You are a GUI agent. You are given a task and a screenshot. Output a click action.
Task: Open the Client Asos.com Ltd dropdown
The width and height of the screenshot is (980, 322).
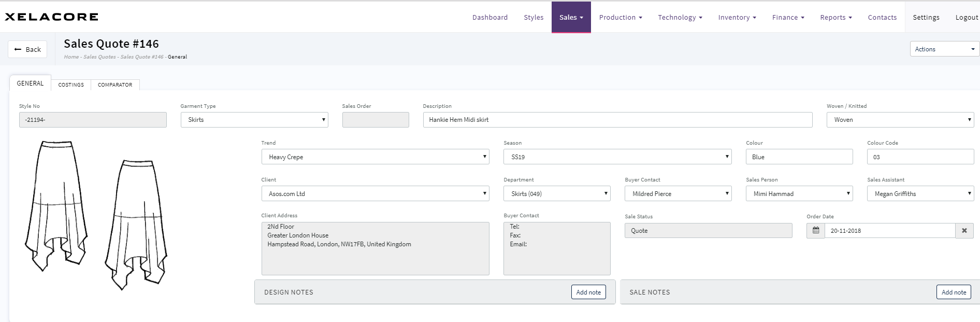tap(375, 193)
